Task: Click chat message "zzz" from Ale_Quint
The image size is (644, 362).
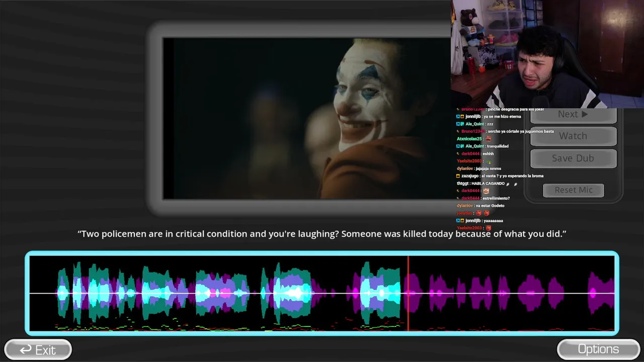Action: [x=490, y=124]
